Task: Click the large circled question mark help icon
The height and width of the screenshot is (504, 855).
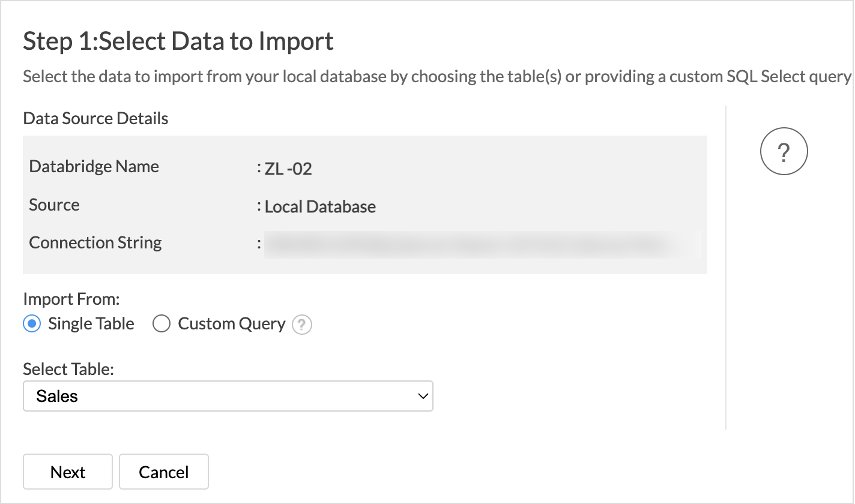Action: tap(784, 152)
